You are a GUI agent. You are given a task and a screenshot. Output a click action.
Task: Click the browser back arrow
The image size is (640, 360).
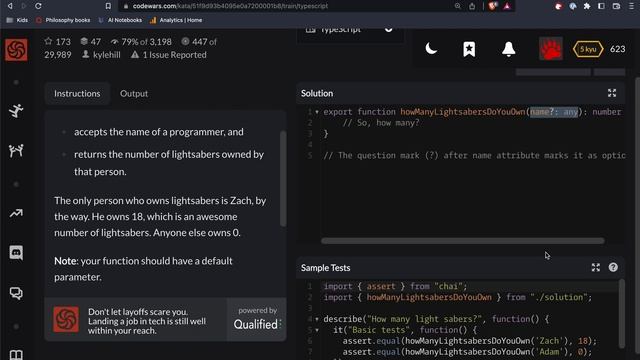(x=10, y=6)
